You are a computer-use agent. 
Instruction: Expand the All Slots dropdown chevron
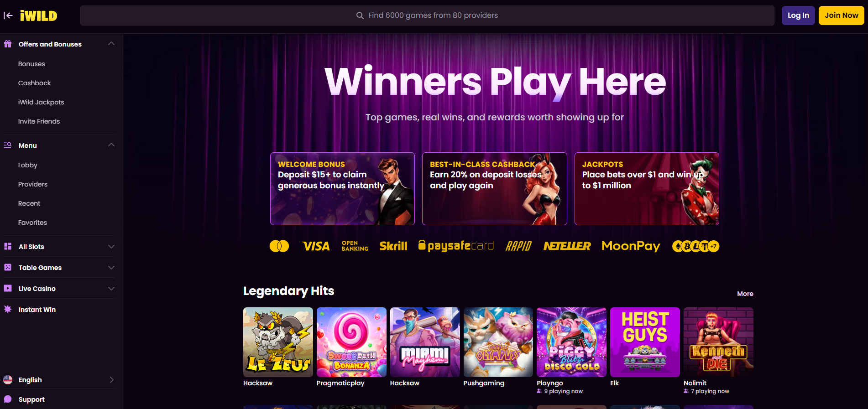tap(111, 247)
